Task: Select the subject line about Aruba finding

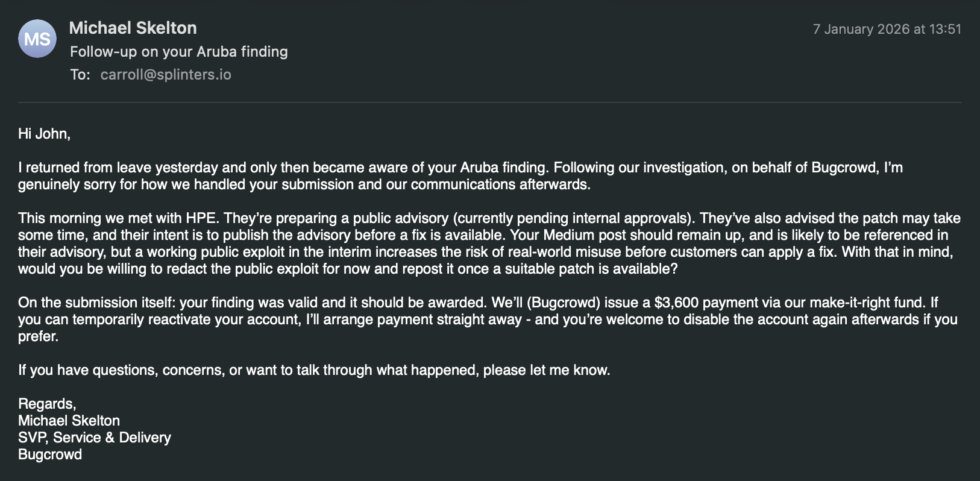Action: 178,52
